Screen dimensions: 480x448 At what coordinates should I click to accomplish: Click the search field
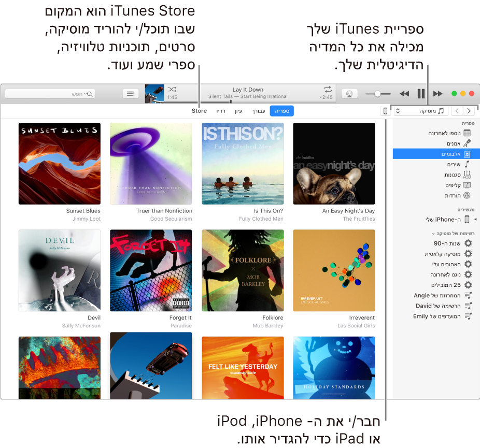(50, 94)
